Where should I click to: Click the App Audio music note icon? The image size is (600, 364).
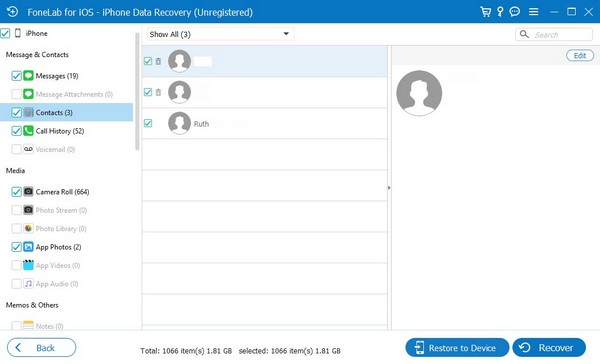coord(28,283)
